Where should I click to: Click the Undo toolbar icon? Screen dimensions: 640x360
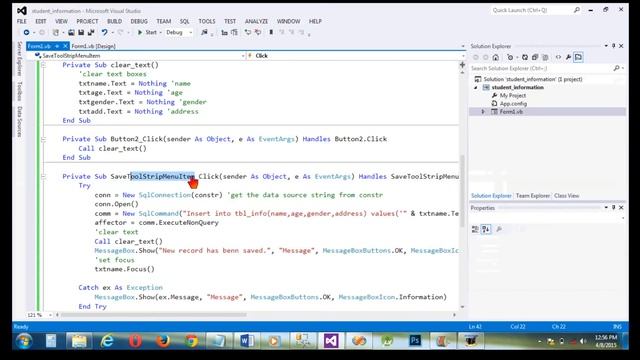pyautogui.click(x=104, y=32)
